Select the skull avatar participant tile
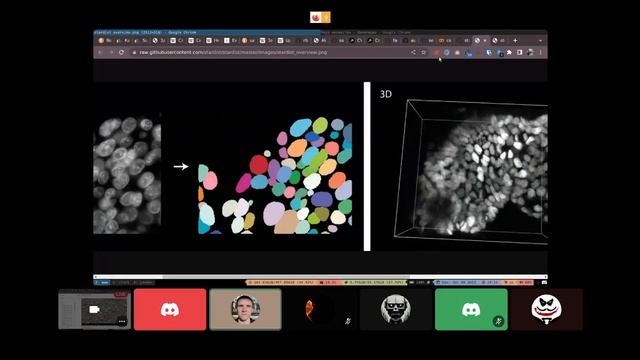The width and height of the screenshot is (640, 360). tap(396, 309)
